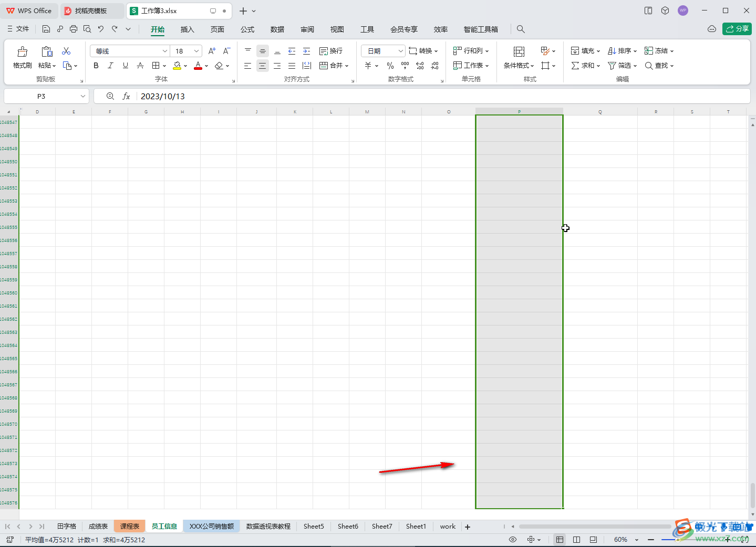Click the Undo arrow icon
The height and width of the screenshot is (547, 756).
tap(101, 29)
